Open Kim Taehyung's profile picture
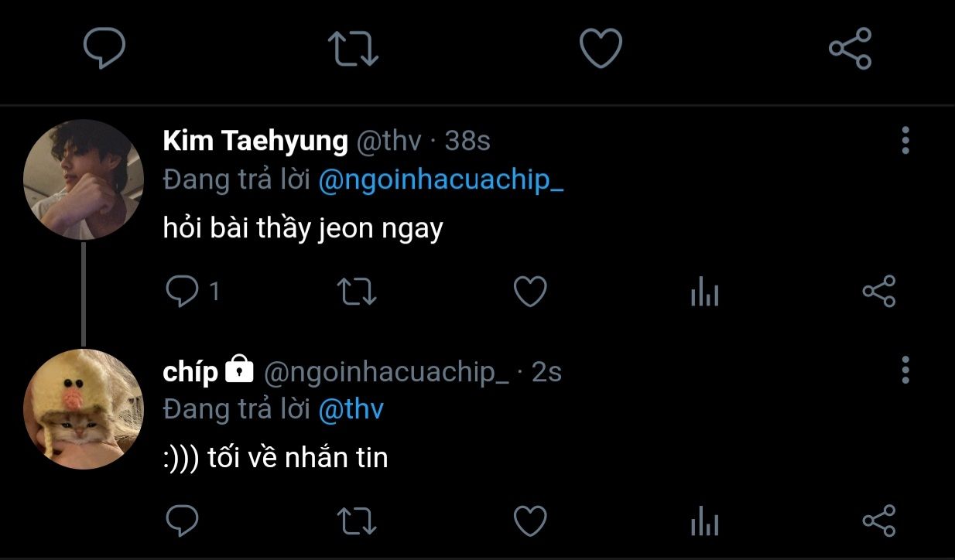The image size is (955, 560). pos(84,179)
